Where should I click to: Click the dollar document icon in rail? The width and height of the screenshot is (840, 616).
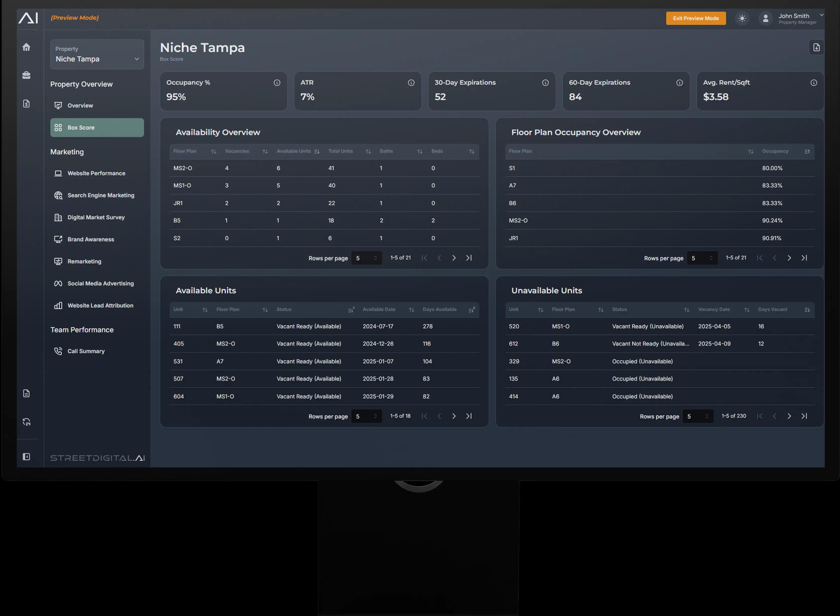click(x=26, y=104)
